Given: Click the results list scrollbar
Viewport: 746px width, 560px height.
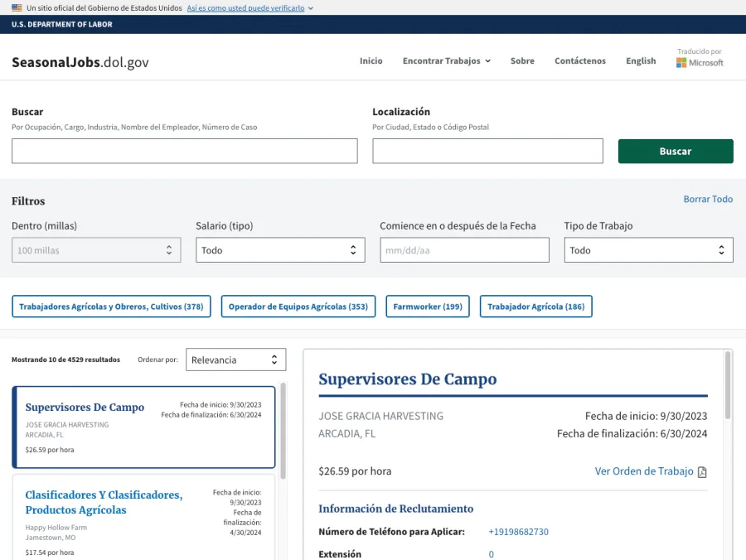Looking at the screenshot, I should point(283,431).
